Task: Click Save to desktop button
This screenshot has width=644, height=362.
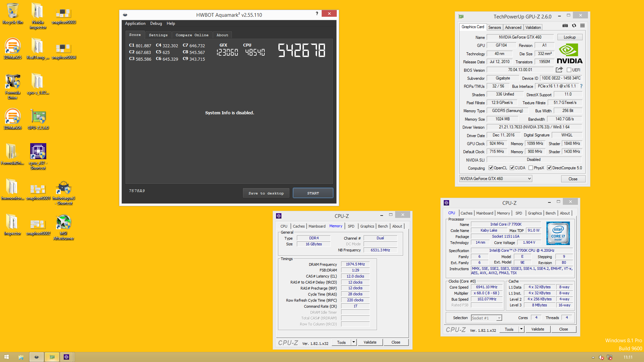Action: [x=266, y=193]
